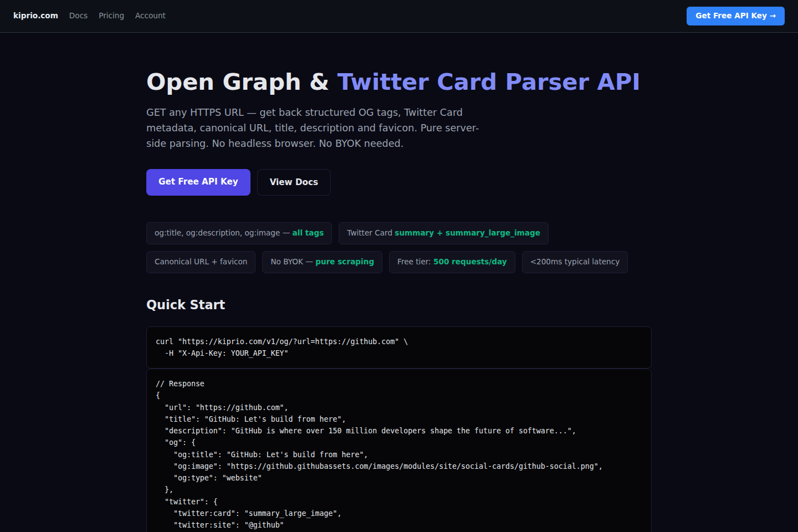Open the Account navigation link

point(150,16)
